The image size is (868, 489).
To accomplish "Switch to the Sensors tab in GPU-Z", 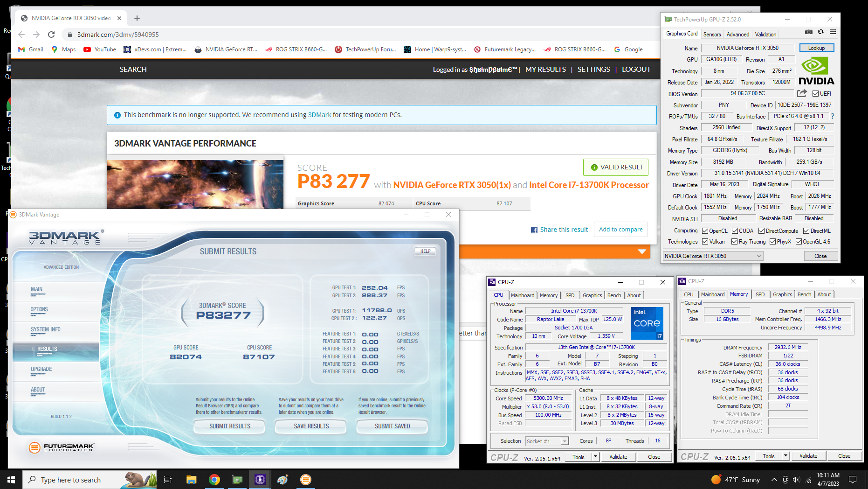I will coord(712,35).
